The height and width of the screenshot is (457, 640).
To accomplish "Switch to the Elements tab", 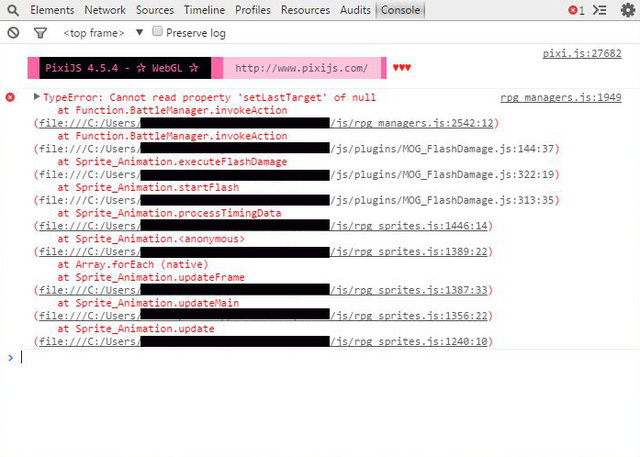I will [52, 10].
